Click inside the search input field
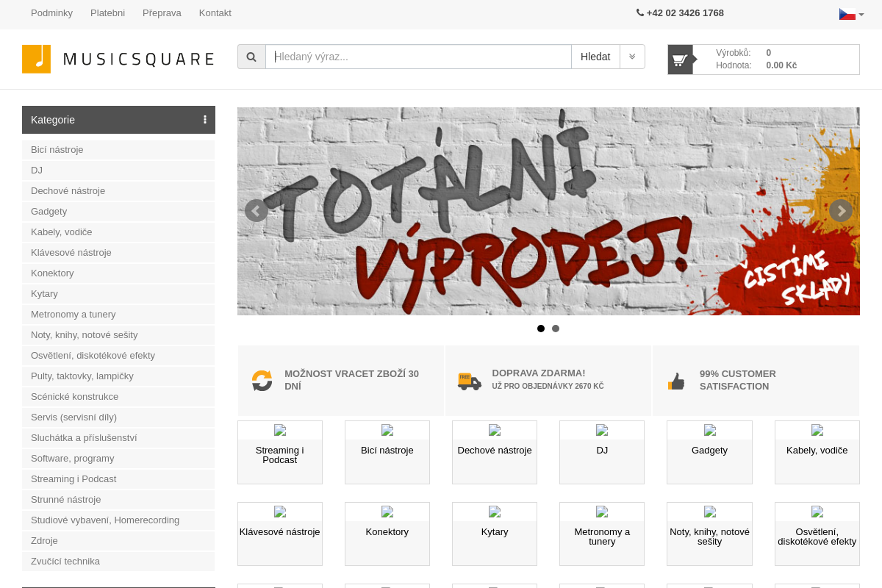 tap(418, 57)
